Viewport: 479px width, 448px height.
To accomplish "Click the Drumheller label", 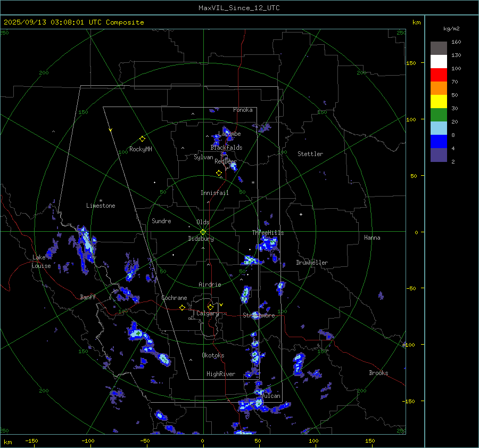I will point(312,263).
